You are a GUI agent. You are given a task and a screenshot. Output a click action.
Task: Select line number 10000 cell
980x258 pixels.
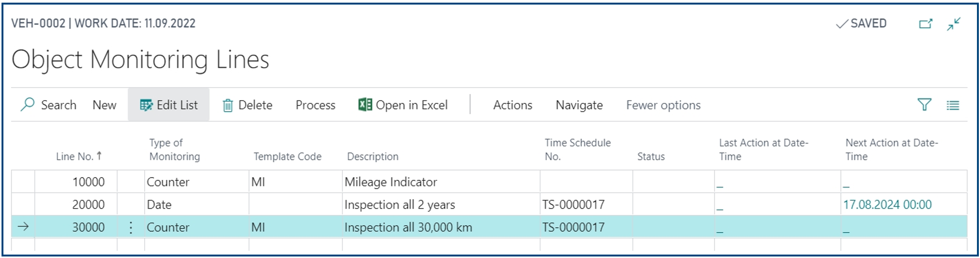coord(76,182)
